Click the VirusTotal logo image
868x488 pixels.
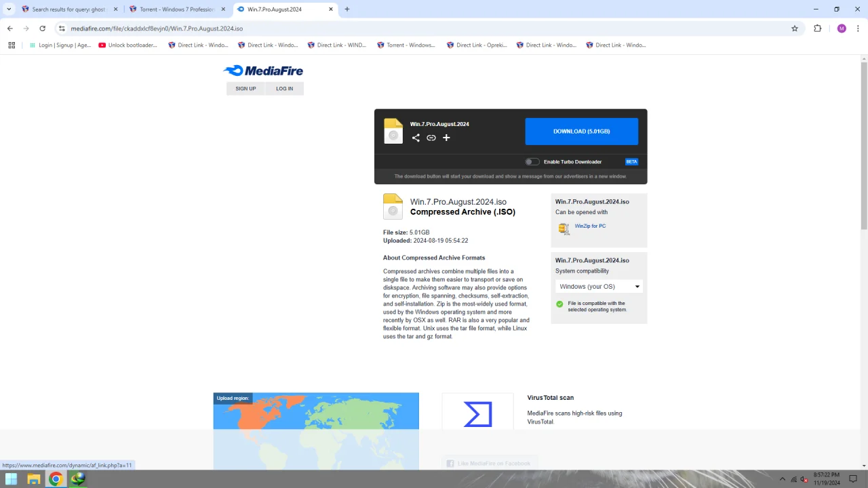coord(478,414)
